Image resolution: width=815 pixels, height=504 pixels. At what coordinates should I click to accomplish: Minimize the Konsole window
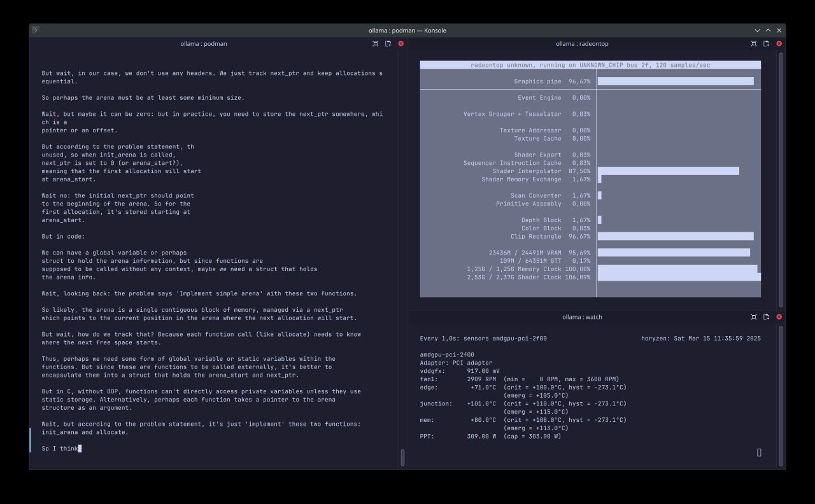pos(757,31)
